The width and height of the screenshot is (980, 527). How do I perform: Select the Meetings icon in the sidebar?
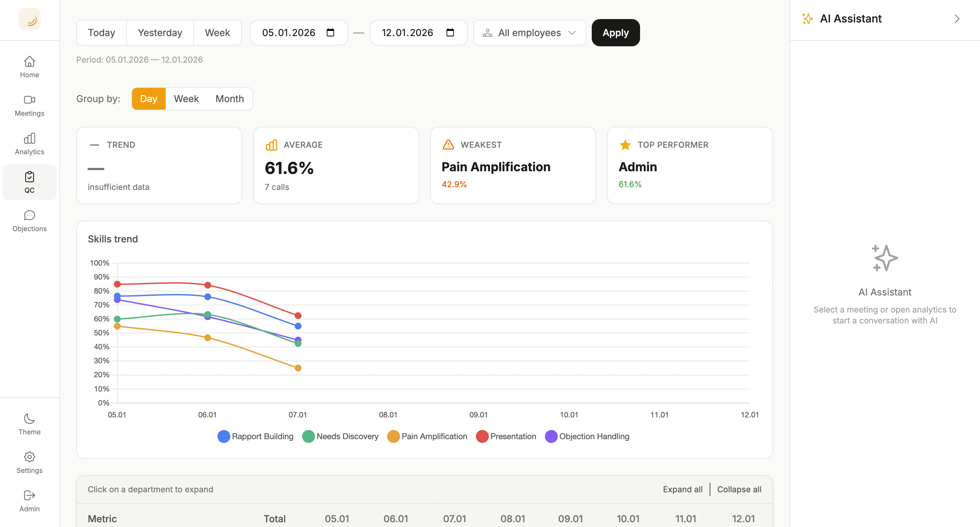point(29,106)
